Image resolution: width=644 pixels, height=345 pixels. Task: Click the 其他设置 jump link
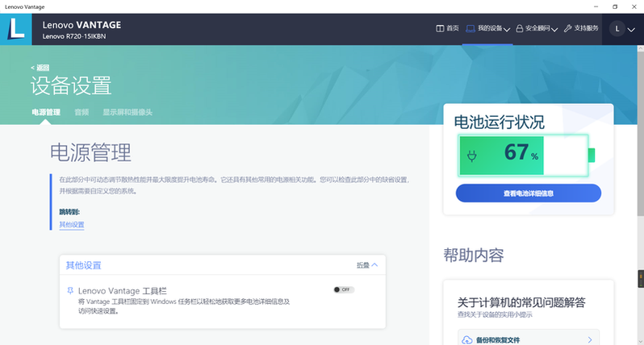pyautogui.click(x=71, y=225)
